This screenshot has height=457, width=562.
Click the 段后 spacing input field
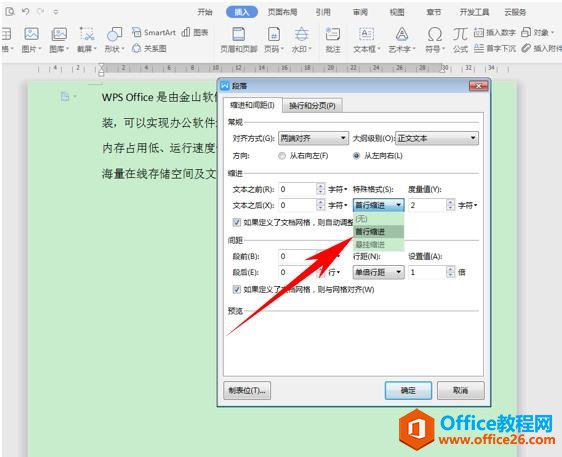point(297,272)
